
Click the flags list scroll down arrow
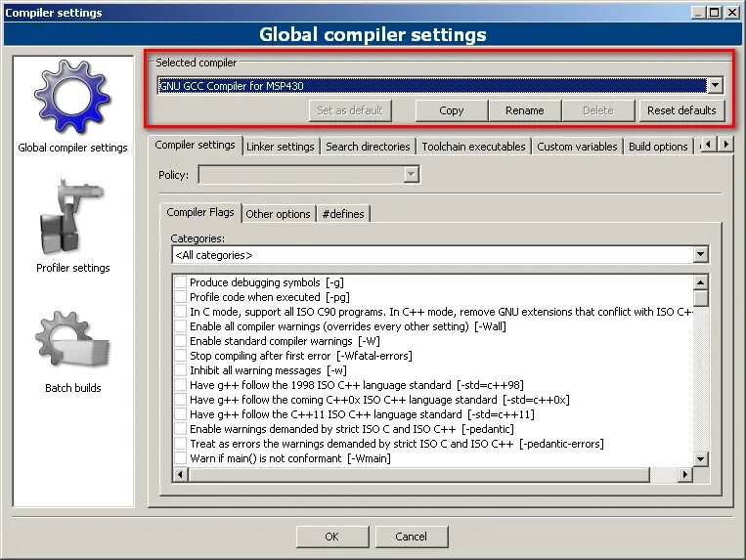coord(700,459)
